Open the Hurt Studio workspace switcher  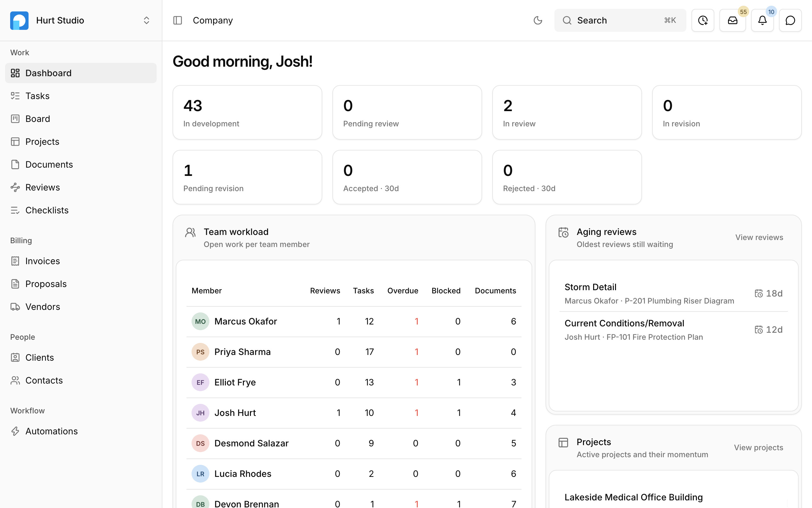[x=81, y=21]
